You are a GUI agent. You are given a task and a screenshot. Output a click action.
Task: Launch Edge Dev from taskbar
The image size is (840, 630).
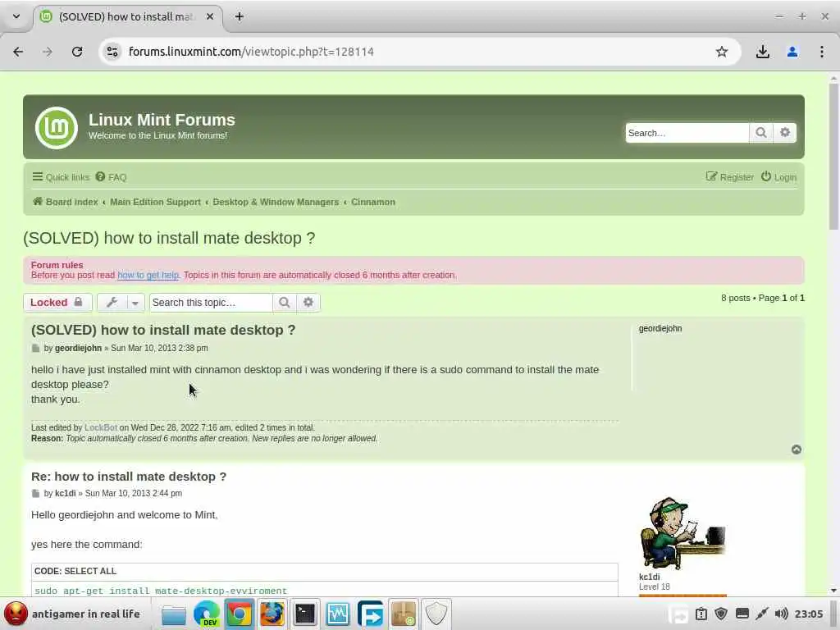point(206,614)
